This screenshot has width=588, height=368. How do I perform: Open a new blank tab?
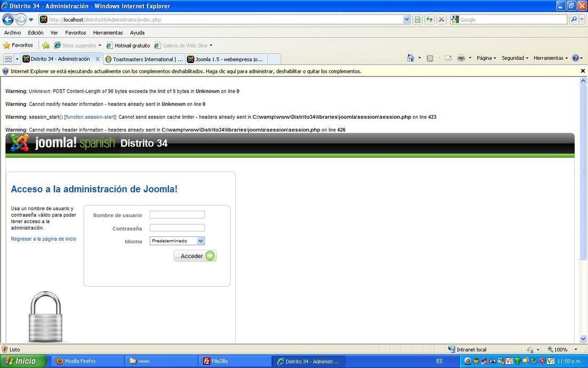[274, 59]
